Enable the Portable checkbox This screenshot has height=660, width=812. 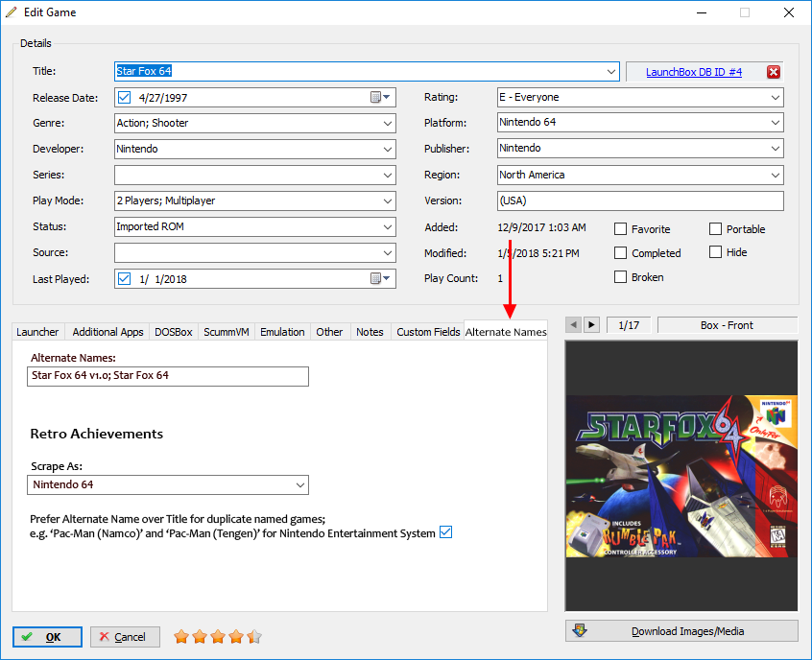(x=715, y=229)
